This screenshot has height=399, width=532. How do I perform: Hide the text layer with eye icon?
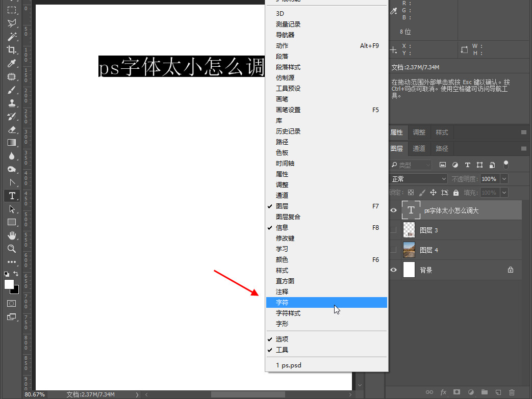click(393, 210)
